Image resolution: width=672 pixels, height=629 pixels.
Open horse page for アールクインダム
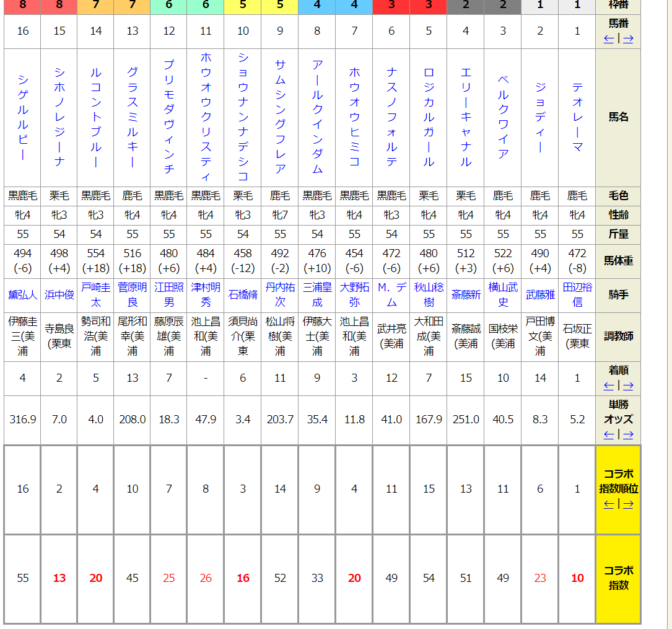point(317,117)
